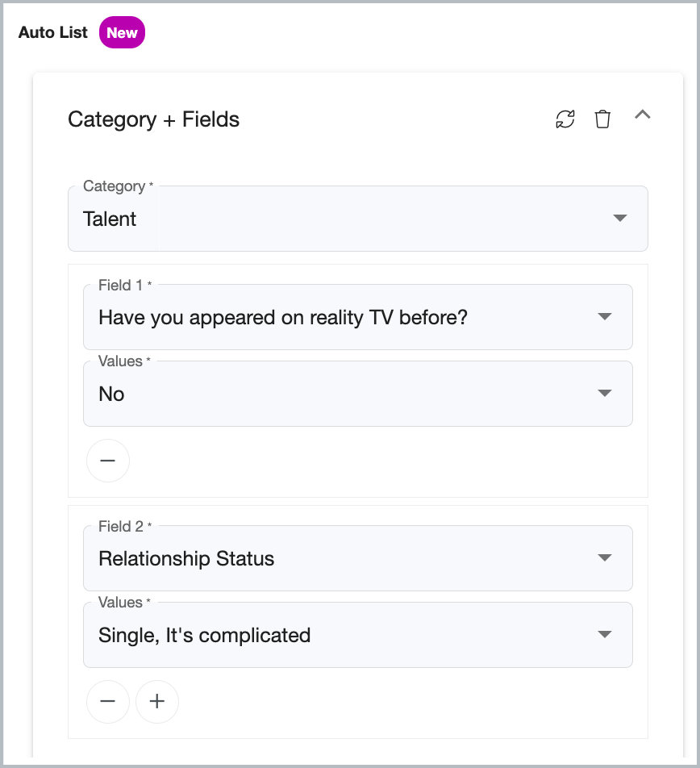The image size is (700, 768).
Task: Delete the Category + Fields block via trash icon
Action: coord(602,119)
